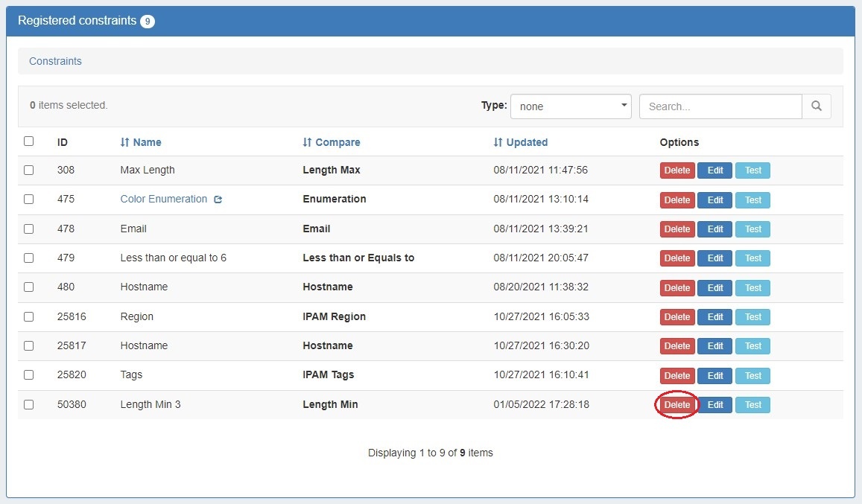The width and height of the screenshot is (862, 504).
Task: Toggle the select-all checkbox in header
Action: click(x=28, y=141)
